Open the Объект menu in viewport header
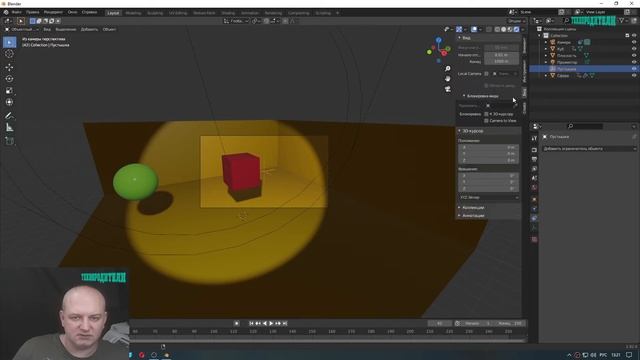This screenshot has height=360, width=640. coord(109,29)
